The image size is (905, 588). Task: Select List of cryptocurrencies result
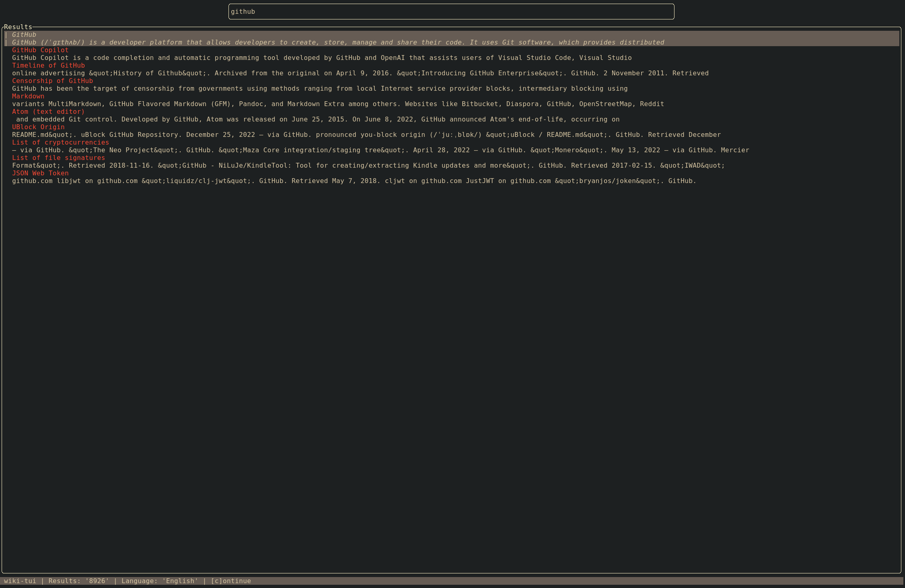point(60,143)
